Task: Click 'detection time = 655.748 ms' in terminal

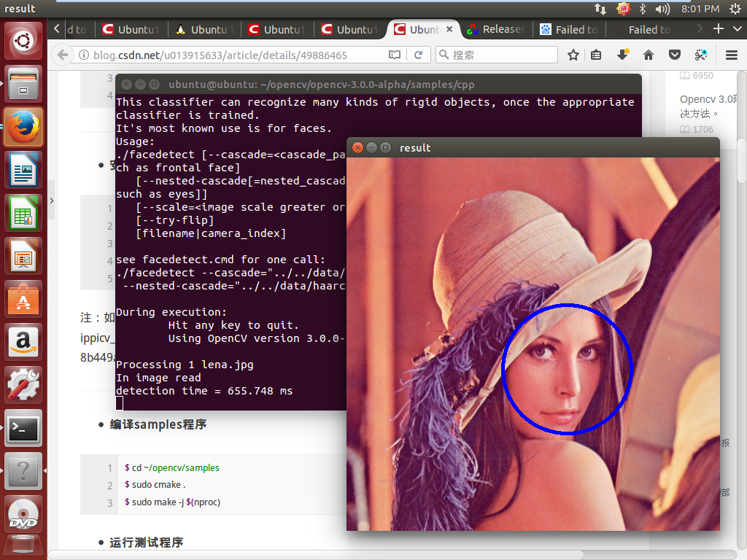Action: (204, 391)
